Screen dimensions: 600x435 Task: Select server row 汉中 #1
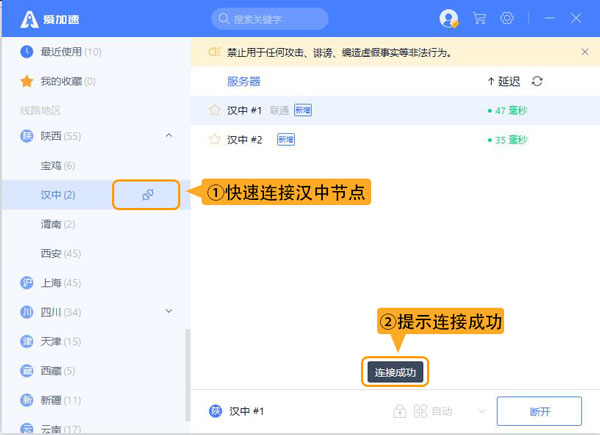pyautogui.click(x=395, y=110)
